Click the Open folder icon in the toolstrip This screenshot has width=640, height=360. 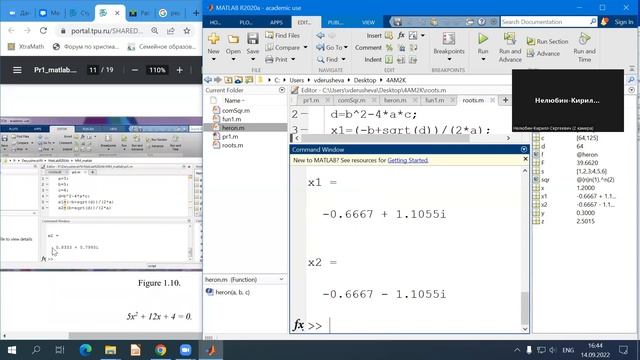(233, 39)
